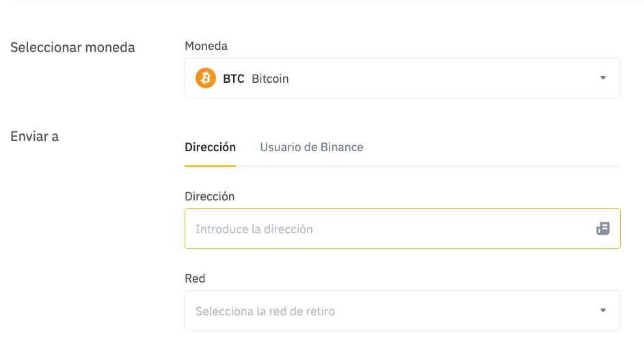644x340 pixels.
Task: Expand the Red network dropdown arrow
Action: pos(602,311)
